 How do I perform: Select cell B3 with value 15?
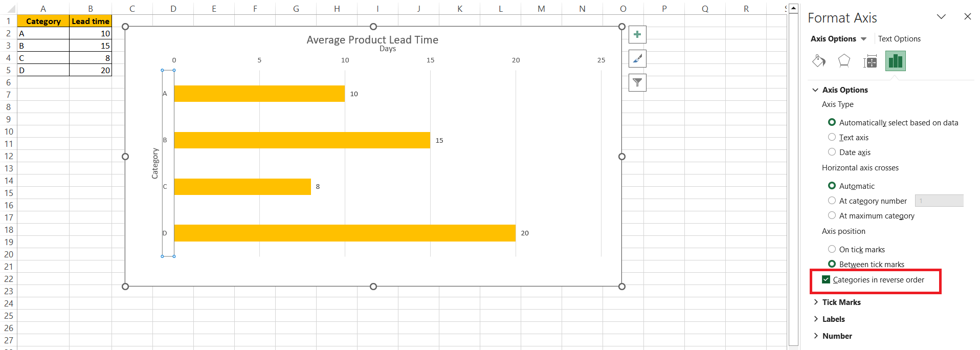(91, 46)
